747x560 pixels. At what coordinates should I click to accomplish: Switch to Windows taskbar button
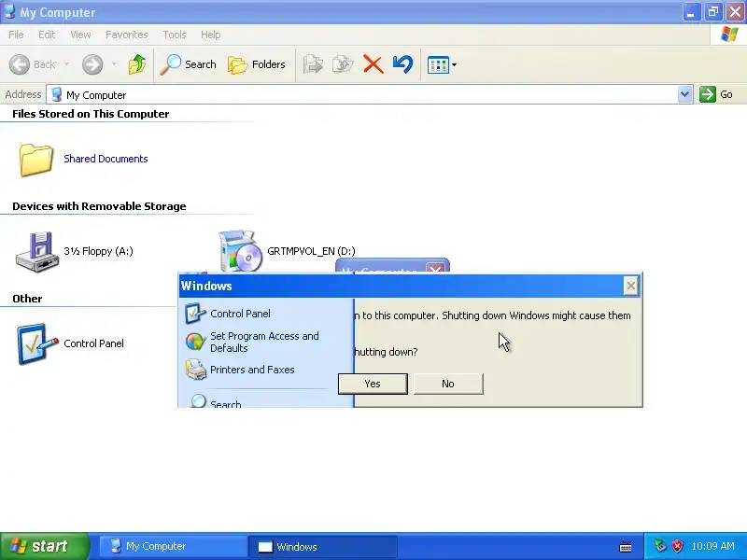(x=322, y=547)
